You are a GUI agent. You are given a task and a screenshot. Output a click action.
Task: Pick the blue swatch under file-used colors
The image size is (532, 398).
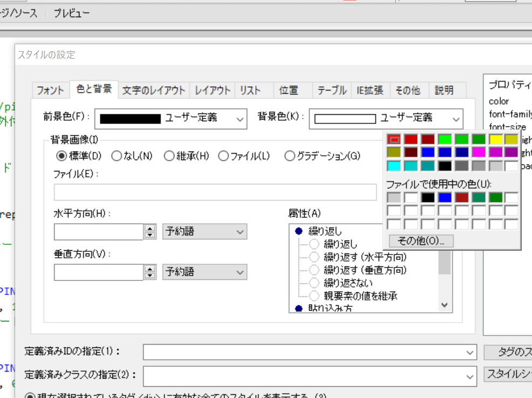click(445, 198)
